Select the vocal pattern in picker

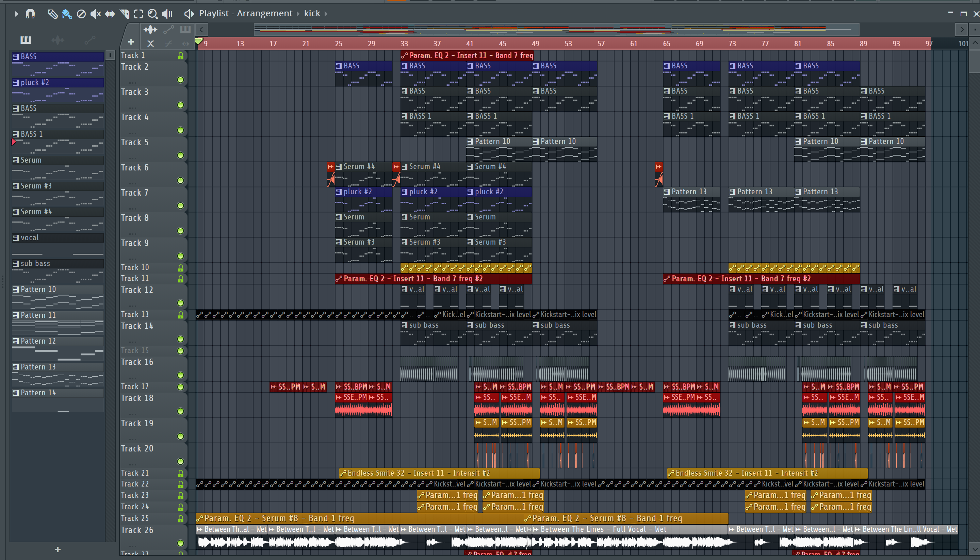click(57, 238)
